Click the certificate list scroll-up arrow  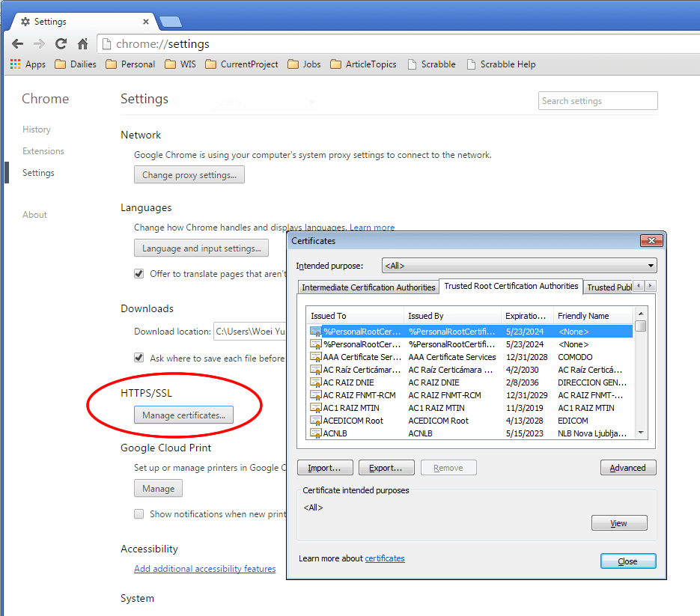[x=641, y=314]
